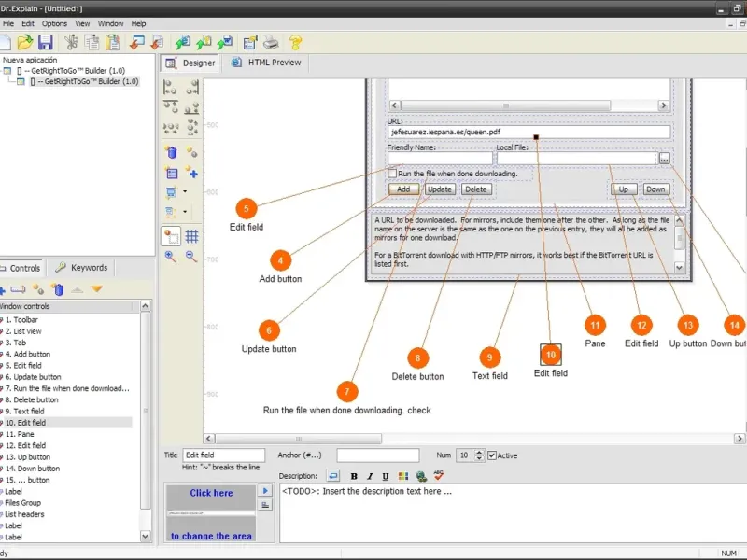Check 'Run the file when done downloading'
Image resolution: width=747 pixels, height=560 pixels.
click(392, 174)
